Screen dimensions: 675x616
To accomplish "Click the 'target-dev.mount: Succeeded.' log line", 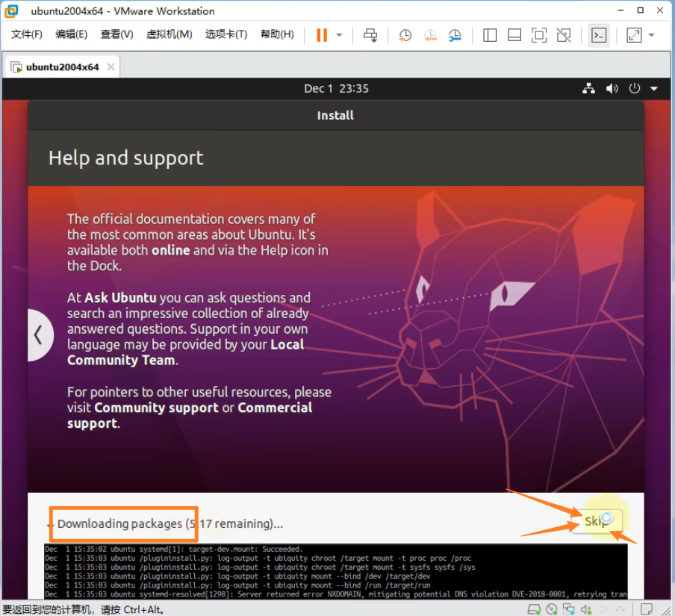I will [x=173, y=550].
